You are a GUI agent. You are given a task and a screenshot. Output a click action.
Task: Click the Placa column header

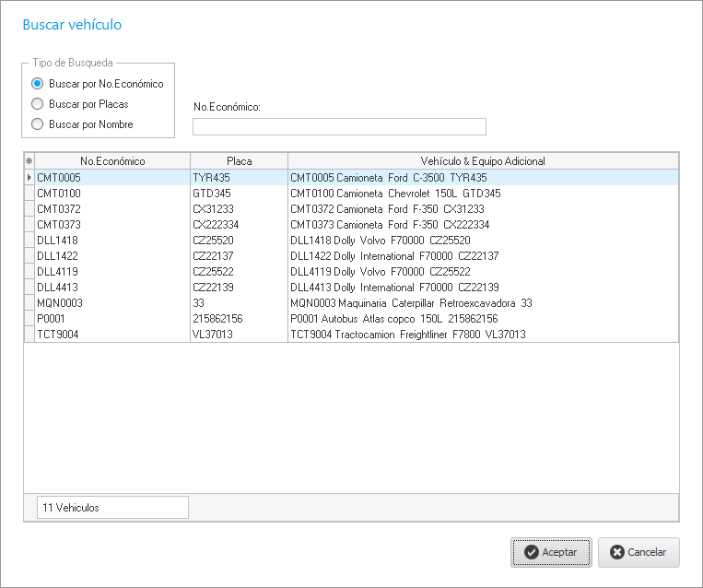239,160
